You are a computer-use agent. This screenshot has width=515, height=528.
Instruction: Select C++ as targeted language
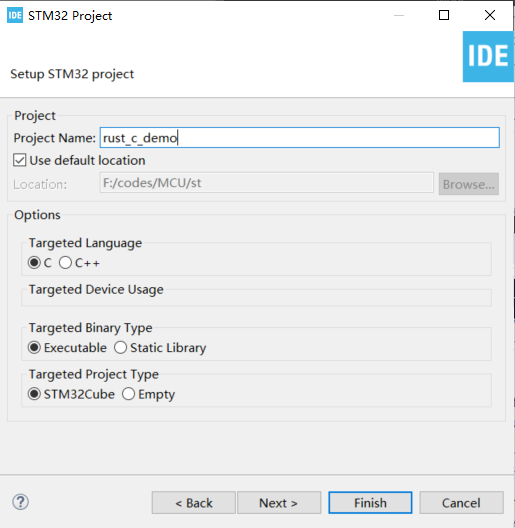[x=65, y=263]
